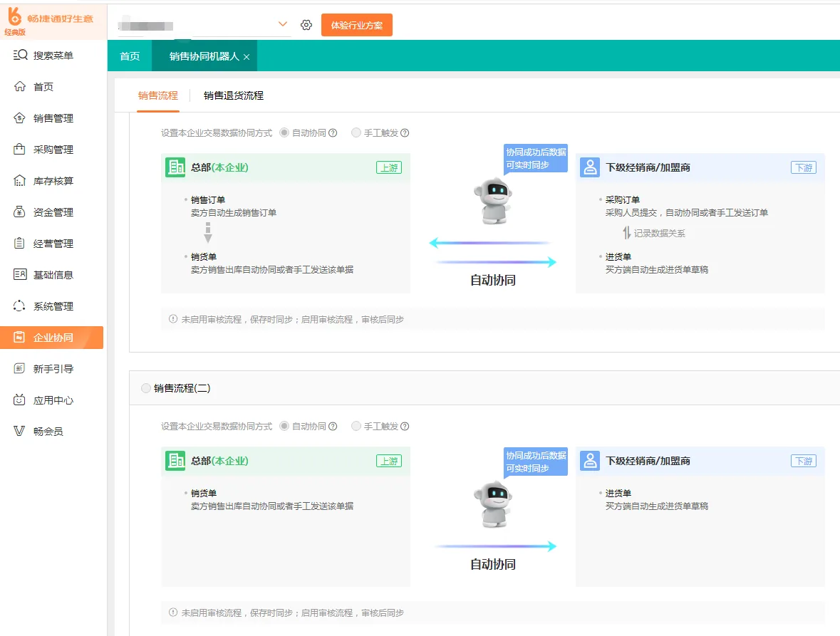Click the 新手引导 icon
The width and height of the screenshot is (840, 636).
(20, 369)
